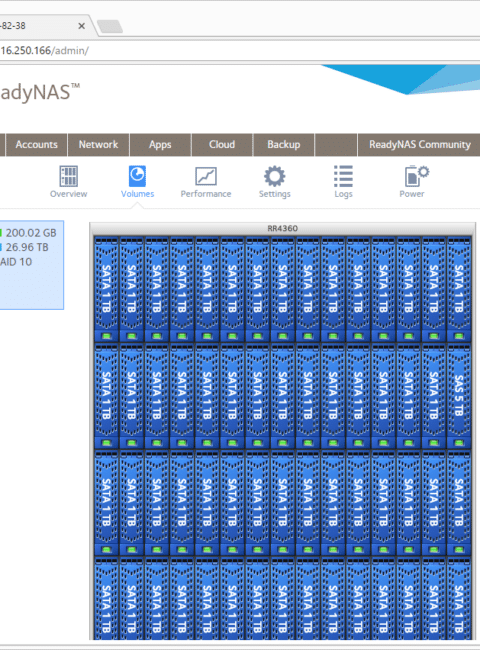Click the RR4360 enclosure header
480x650 pixels.
pos(283,228)
